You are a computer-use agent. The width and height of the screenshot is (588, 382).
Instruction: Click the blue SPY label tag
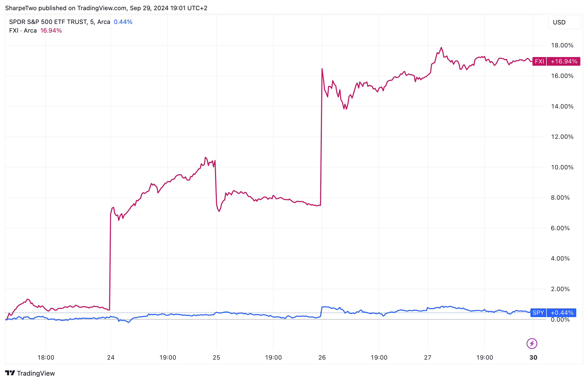(538, 313)
